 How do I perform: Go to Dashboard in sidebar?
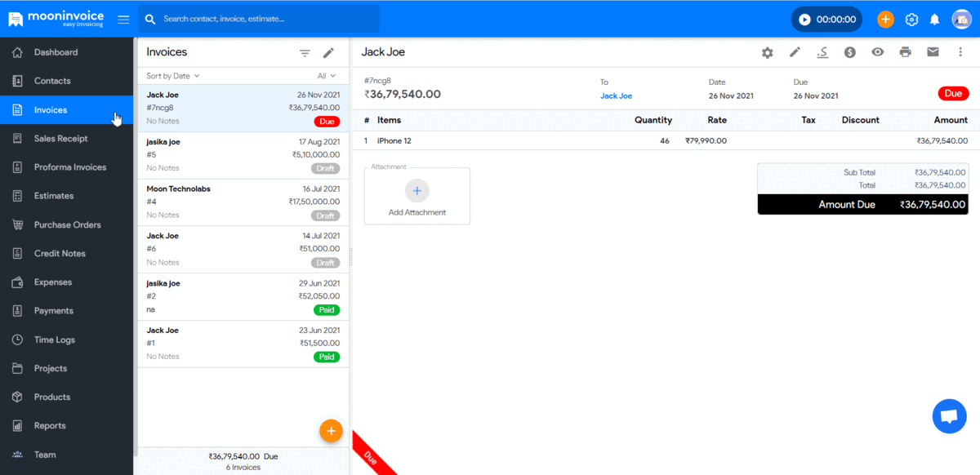pos(65,52)
